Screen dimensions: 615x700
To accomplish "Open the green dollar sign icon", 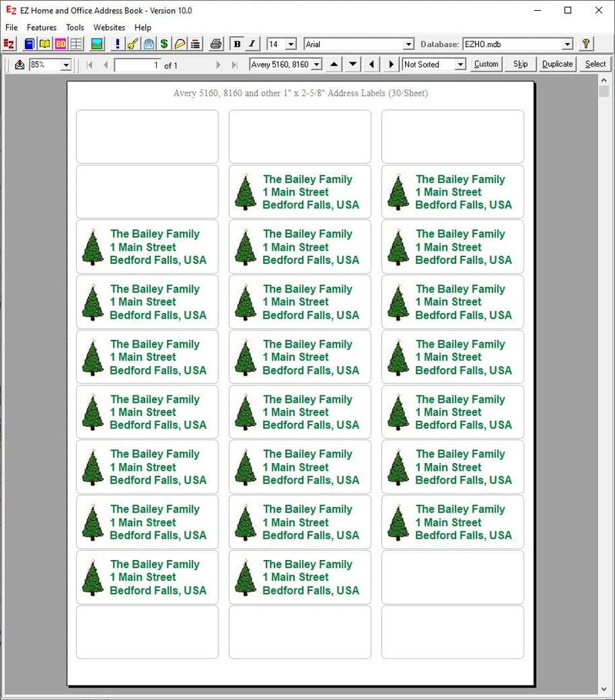I will tap(165, 44).
